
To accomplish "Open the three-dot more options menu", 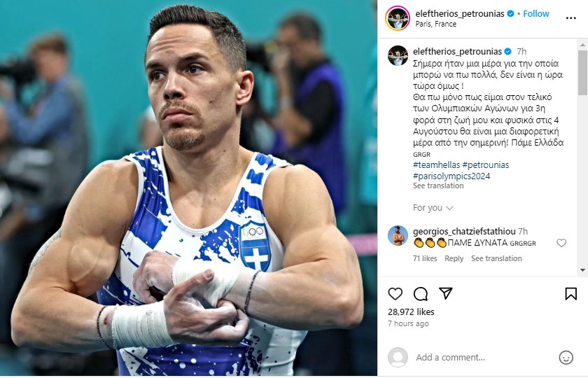I will pos(570,18).
